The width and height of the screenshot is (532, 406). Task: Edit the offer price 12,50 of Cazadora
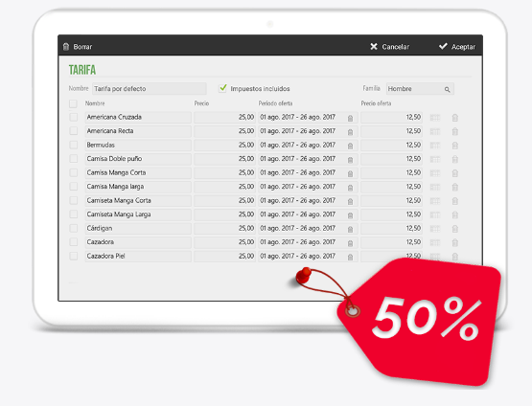click(x=391, y=242)
